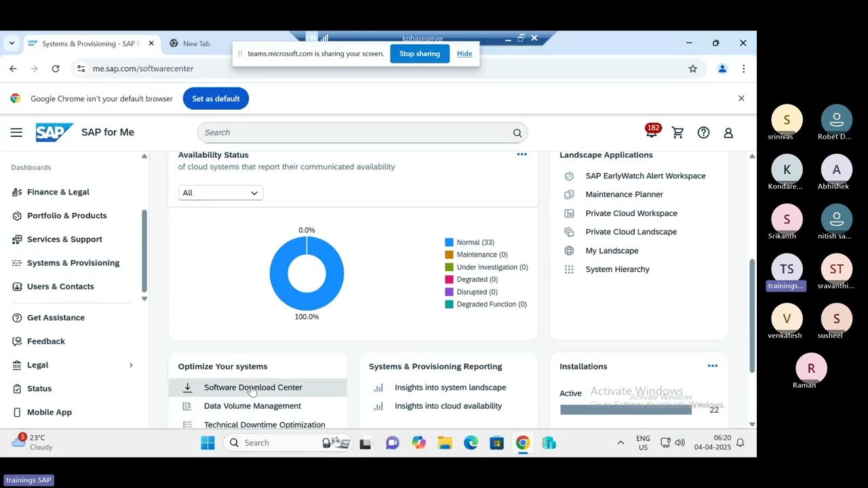This screenshot has height=488, width=868.
Task: Click the SAP logo
Action: click(x=54, y=132)
